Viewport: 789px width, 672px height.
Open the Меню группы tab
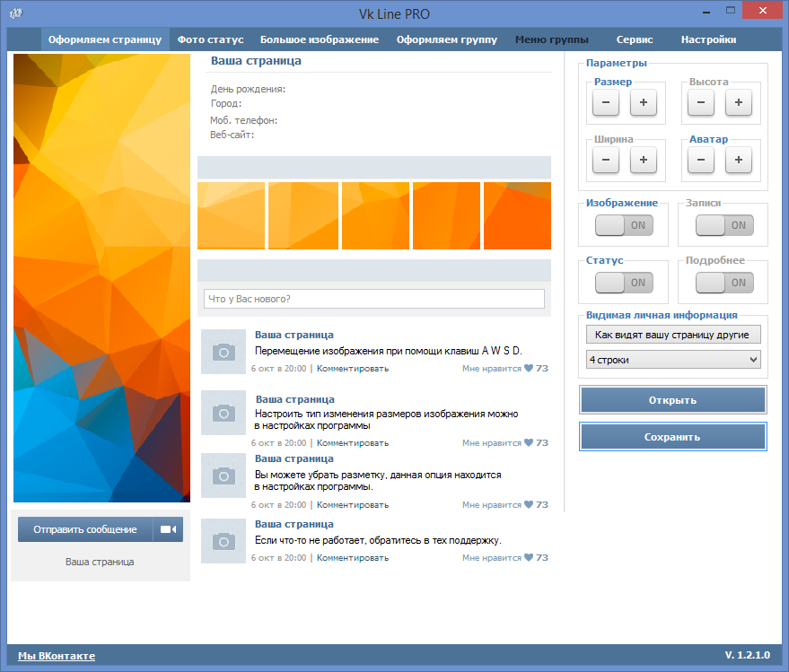551,39
